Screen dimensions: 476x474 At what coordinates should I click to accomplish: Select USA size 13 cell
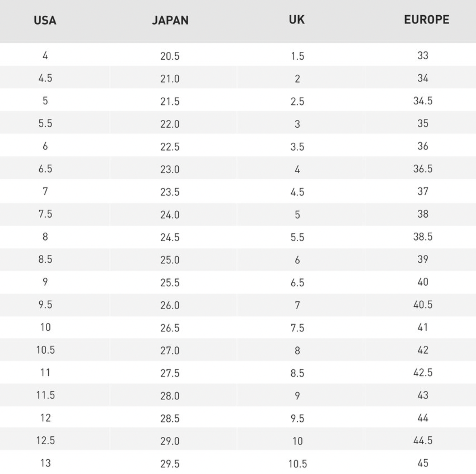click(x=45, y=463)
